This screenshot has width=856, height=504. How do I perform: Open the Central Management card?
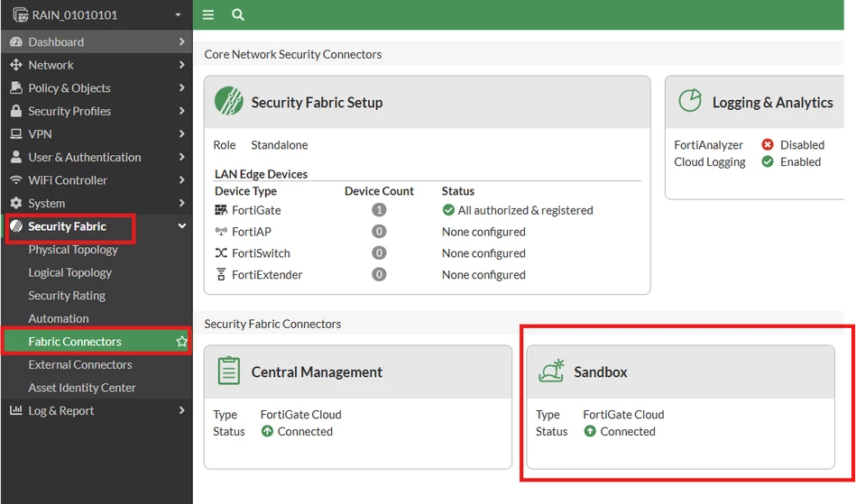click(358, 407)
